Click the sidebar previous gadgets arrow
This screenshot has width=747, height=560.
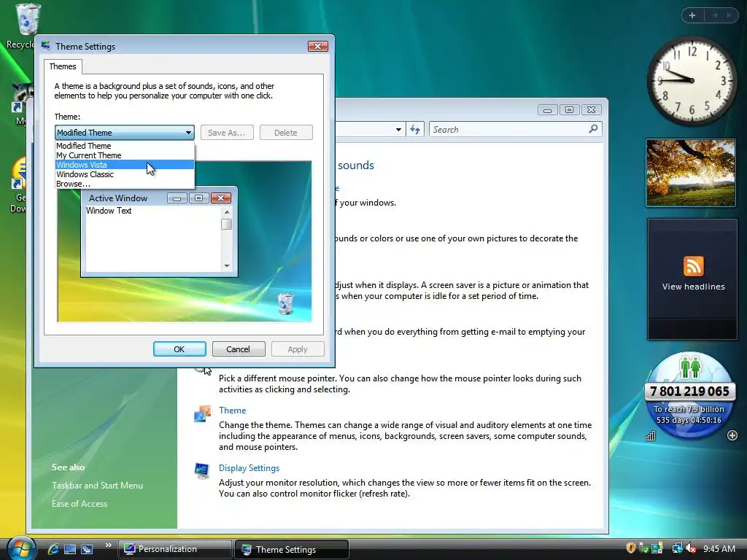(715, 15)
